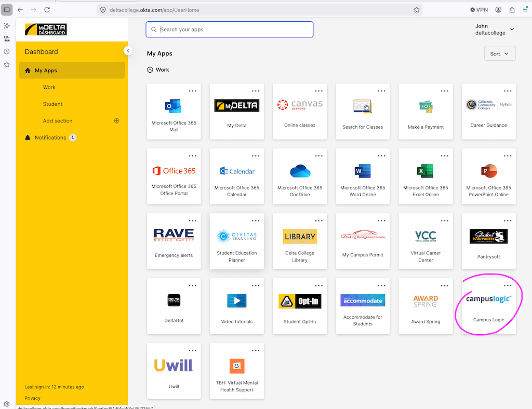Open Student Opt-In logo
Viewport: 532px width, 409px height.
(300, 301)
